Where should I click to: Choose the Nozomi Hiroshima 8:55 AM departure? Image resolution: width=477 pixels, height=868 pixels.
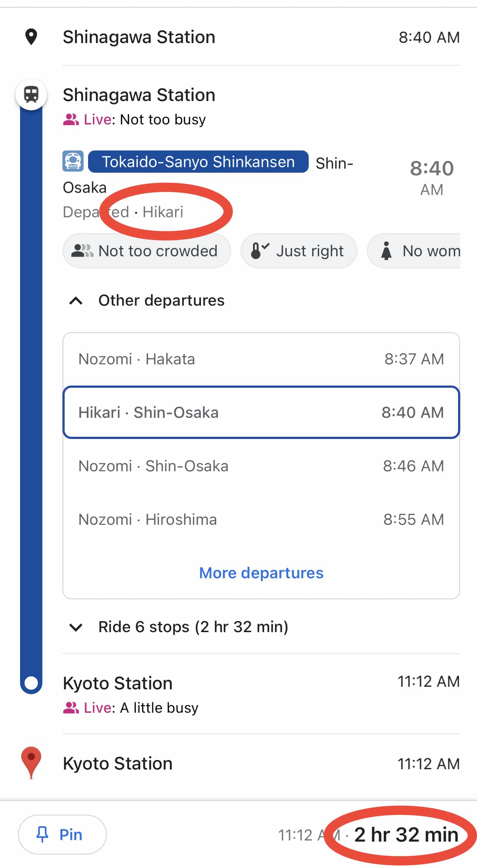(x=261, y=520)
